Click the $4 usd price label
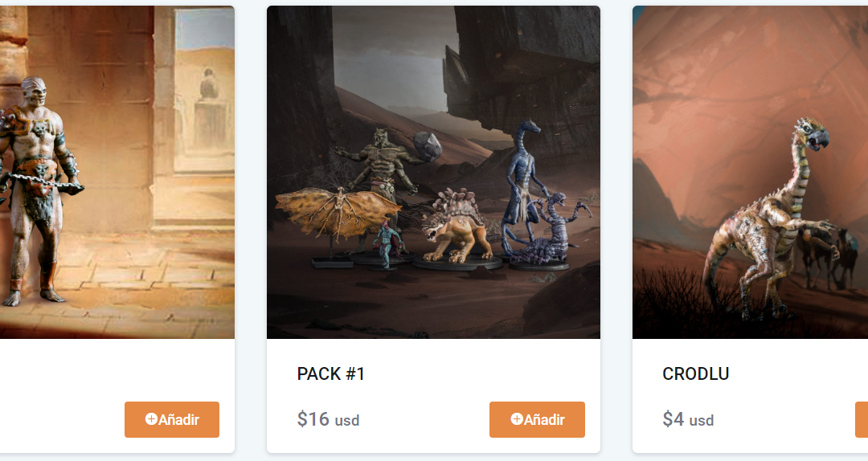Viewport: 868px width, 461px height. 687,419
